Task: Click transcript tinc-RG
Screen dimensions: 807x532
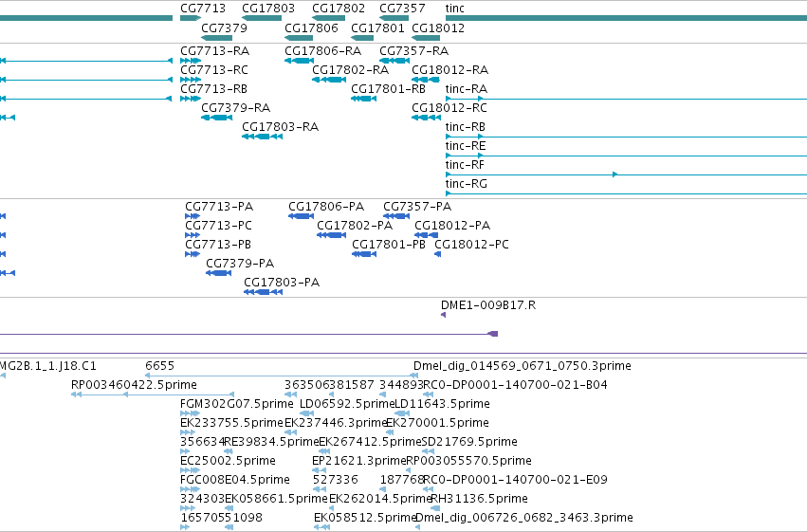Action: pos(467,184)
